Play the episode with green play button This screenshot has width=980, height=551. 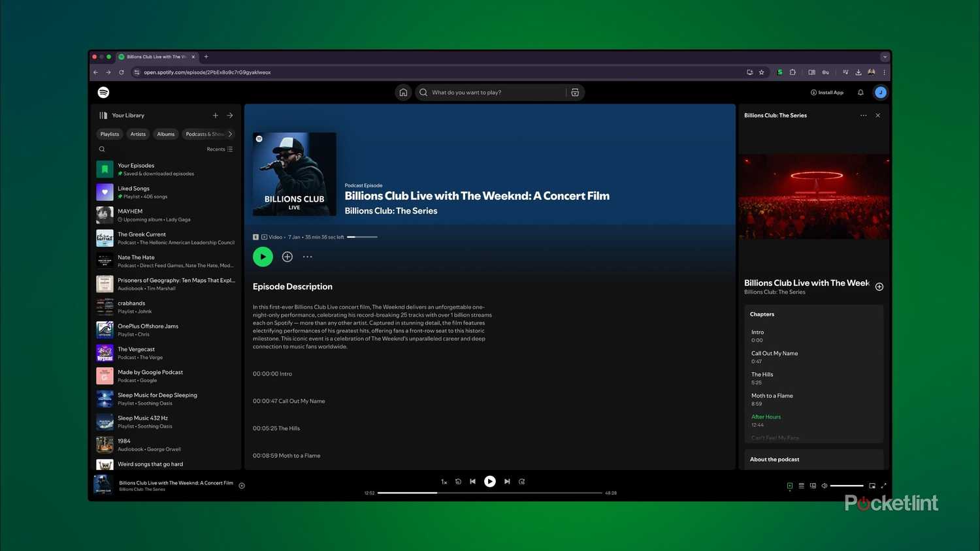(263, 257)
